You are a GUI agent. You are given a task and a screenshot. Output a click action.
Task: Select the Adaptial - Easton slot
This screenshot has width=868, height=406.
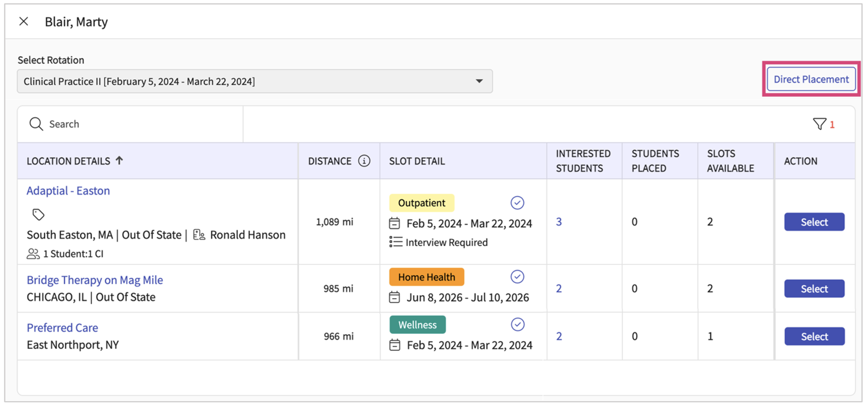coord(814,222)
